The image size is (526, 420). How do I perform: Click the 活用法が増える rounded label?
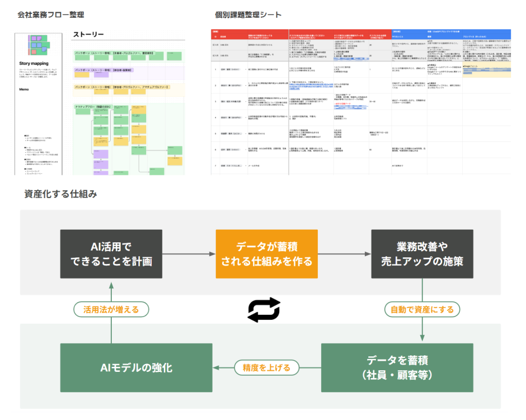coord(111,309)
